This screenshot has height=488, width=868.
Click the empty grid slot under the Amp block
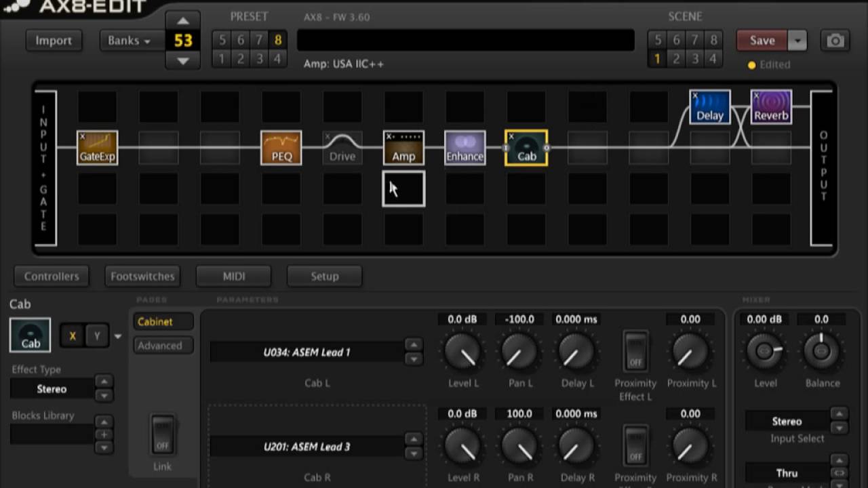[403, 189]
